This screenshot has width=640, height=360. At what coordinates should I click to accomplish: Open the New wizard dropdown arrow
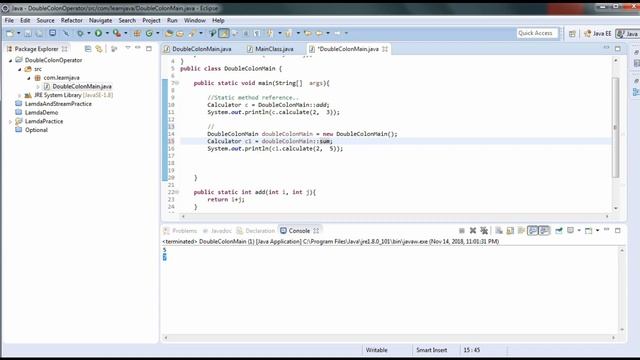(x=18, y=33)
